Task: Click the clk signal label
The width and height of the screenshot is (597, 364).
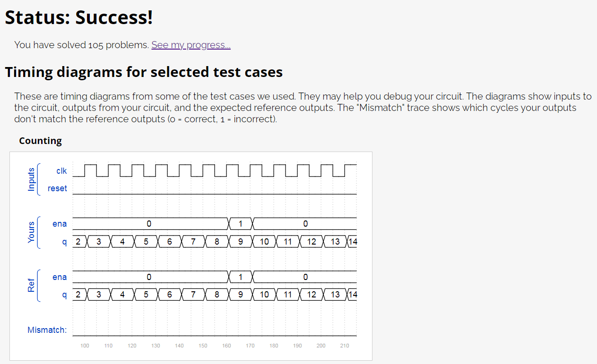Action: click(61, 171)
